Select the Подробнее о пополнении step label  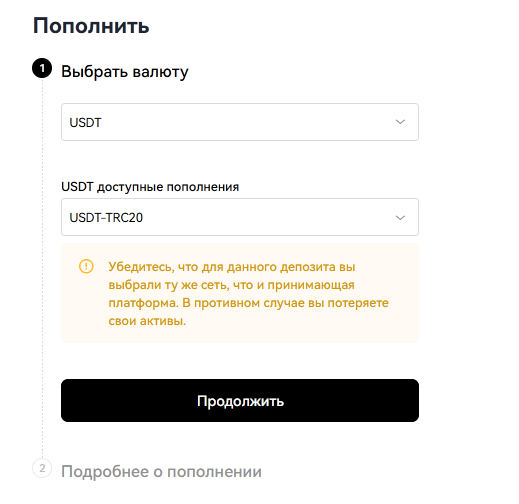161,472
